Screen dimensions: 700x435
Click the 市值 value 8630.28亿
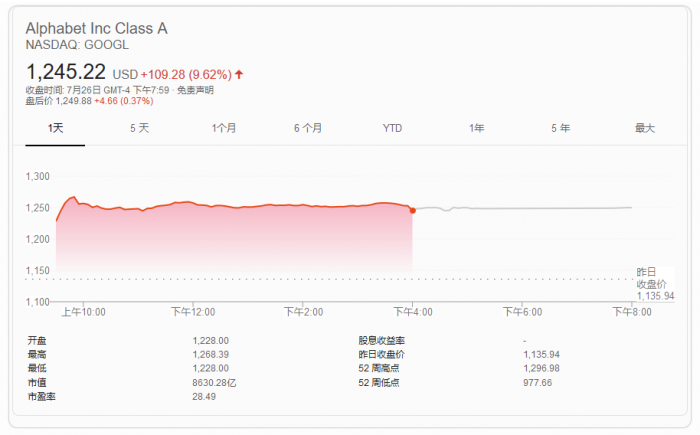[214, 383]
